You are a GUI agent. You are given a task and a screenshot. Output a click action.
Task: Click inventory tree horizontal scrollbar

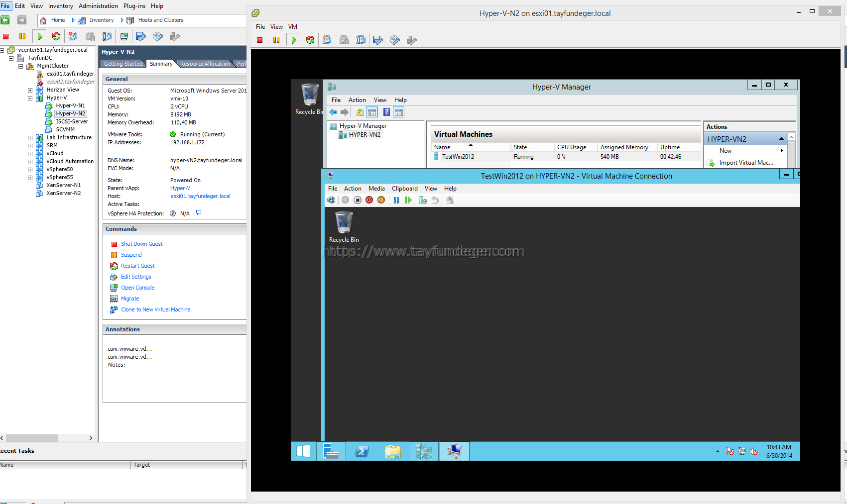(x=31, y=438)
